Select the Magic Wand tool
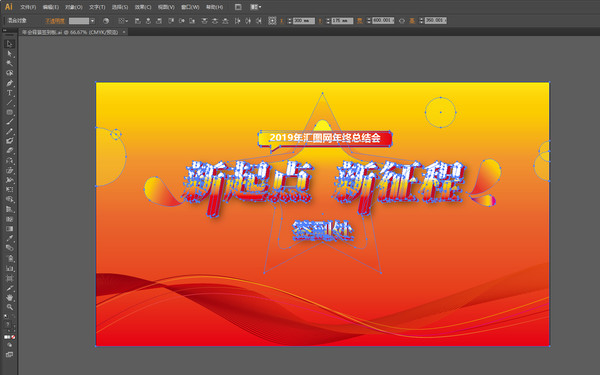Screen dimensions: 600x375 pos(10,63)
